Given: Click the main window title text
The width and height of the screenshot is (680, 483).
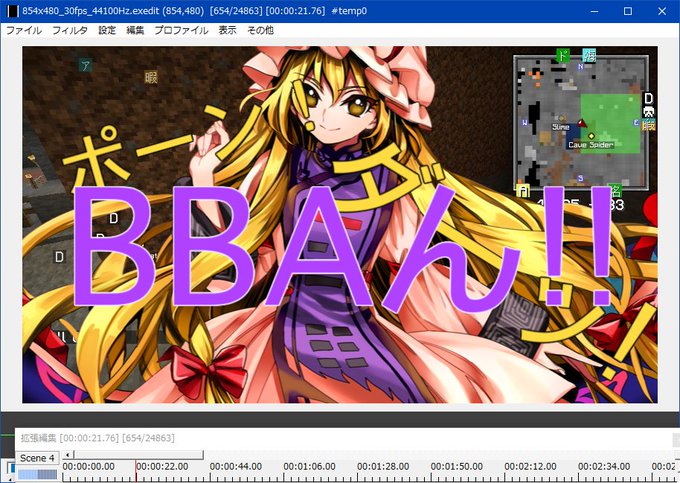Looking at the screenshot, I should (x=194, y=11).
